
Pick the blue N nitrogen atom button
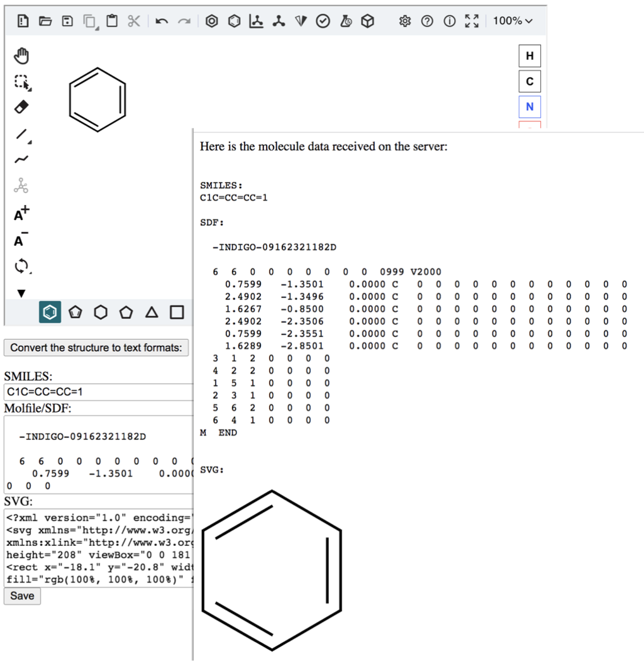[530, 106]
